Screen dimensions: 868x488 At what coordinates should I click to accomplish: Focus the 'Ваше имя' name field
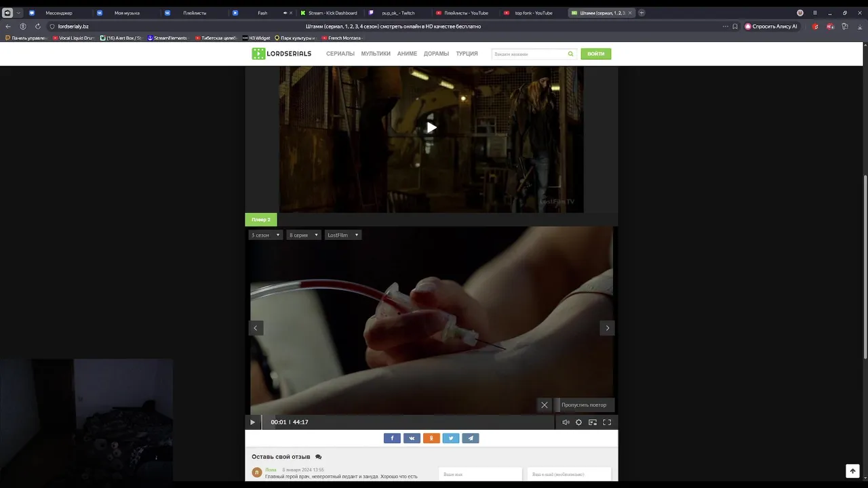[480, 474]
